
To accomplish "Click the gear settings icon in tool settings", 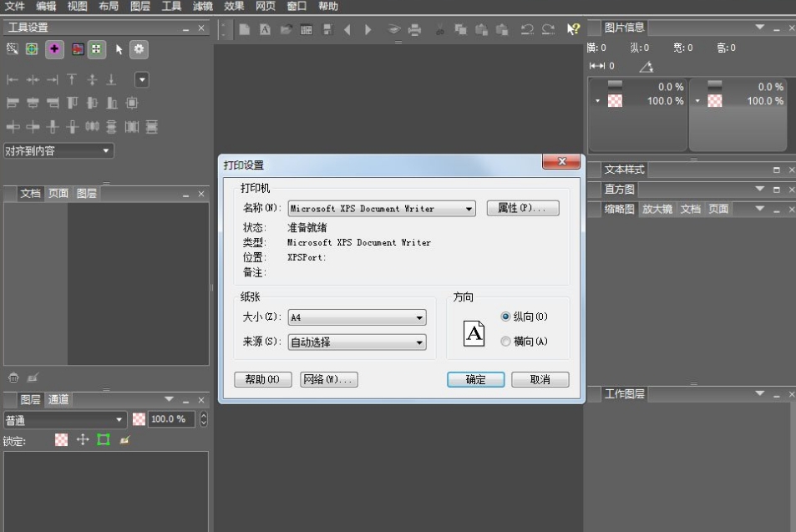I will pos(139,50).
